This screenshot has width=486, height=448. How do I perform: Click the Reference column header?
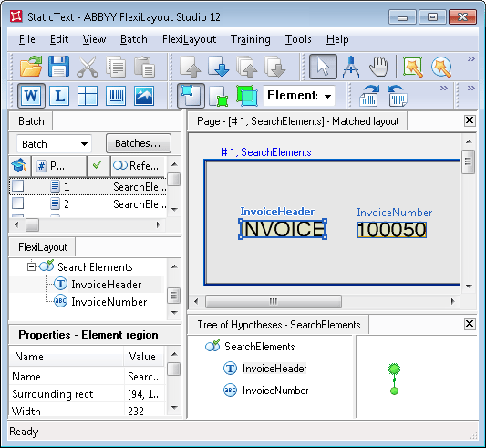pos(139,166)
